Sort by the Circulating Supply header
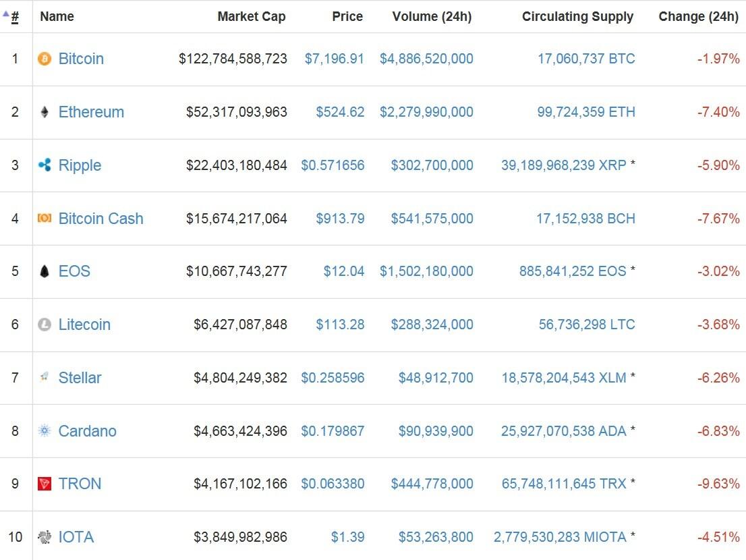Viewport: 746px width, 560px height. click(x=577, y=17)
